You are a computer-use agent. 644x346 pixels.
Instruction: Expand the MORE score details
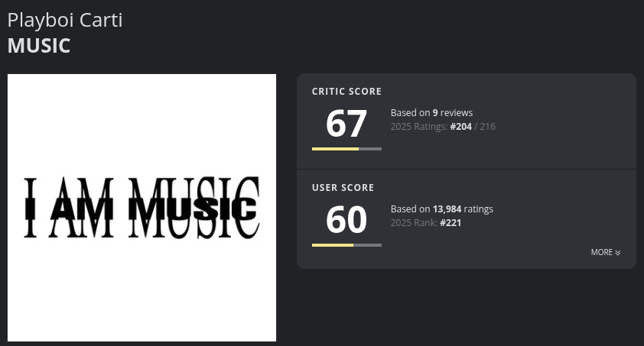pos(606,252)
